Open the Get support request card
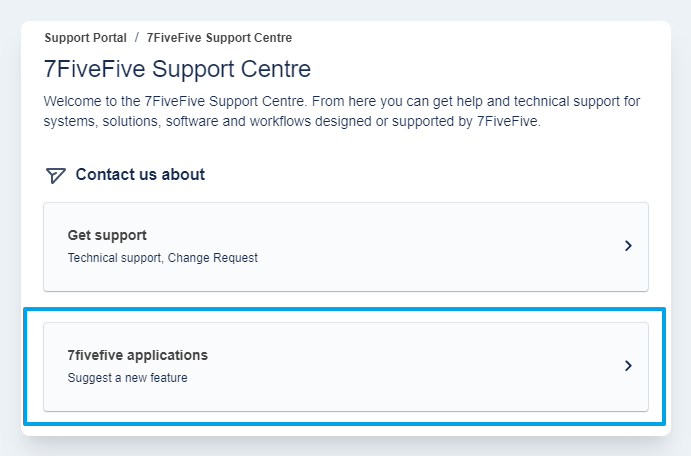The width and height of the screenshot is (691, 456). coord(345,246)
